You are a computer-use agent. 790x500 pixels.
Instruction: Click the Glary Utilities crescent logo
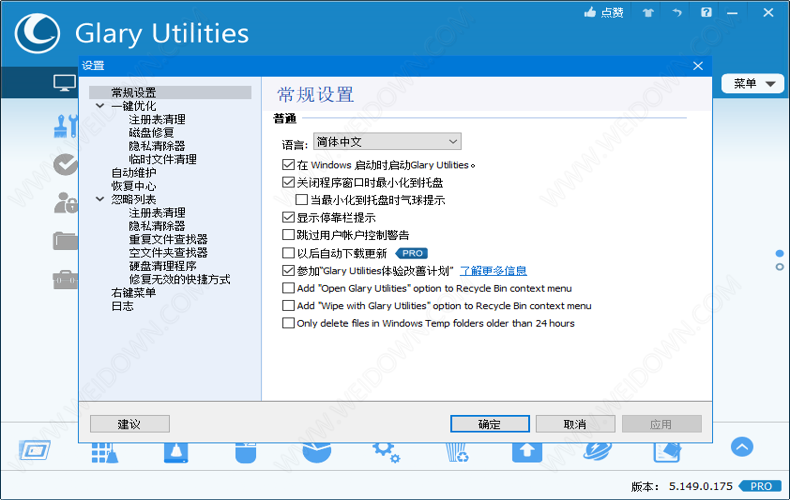click(37, 33)
